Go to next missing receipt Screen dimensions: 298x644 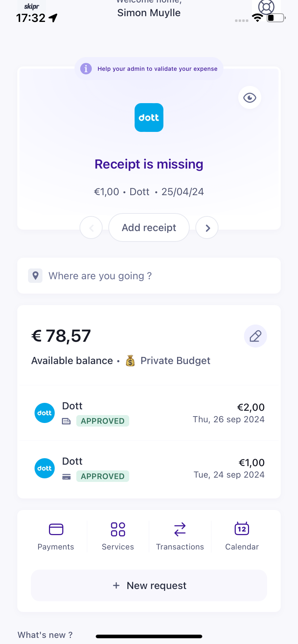207,228
